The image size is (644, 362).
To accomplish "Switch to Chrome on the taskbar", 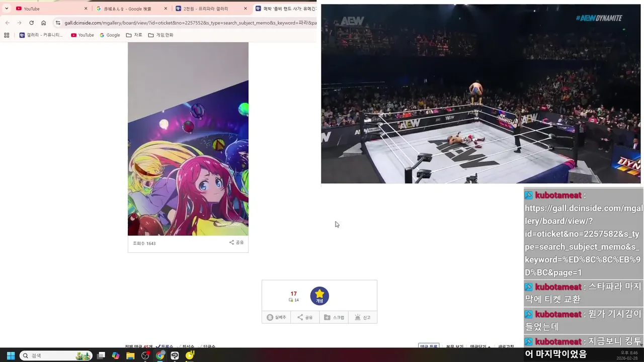I will [160, 355].
